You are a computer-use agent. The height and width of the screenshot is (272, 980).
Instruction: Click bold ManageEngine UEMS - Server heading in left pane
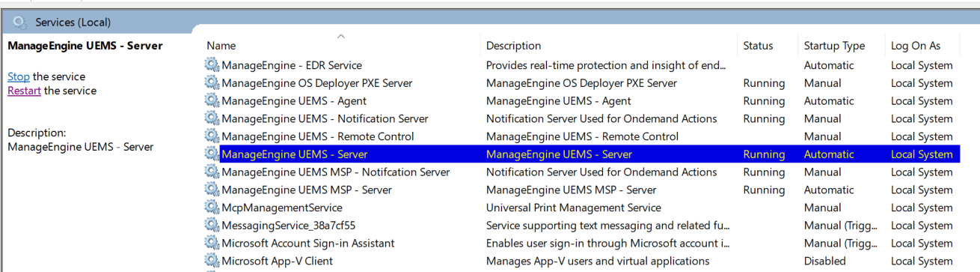coord(85,46)
